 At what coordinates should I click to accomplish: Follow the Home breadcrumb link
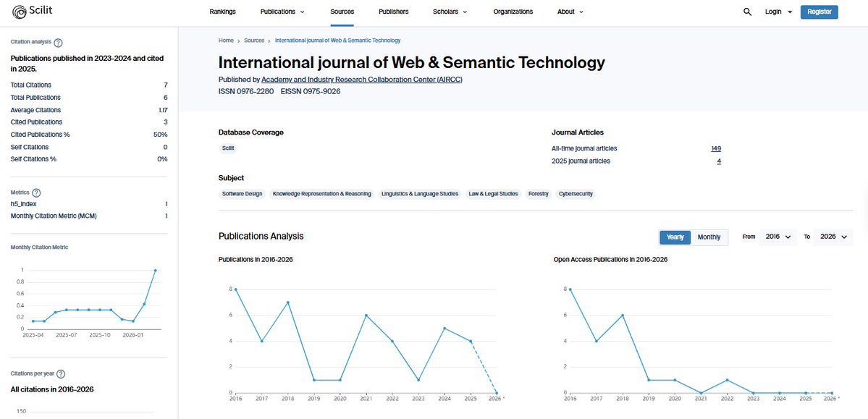pos(226,41)
